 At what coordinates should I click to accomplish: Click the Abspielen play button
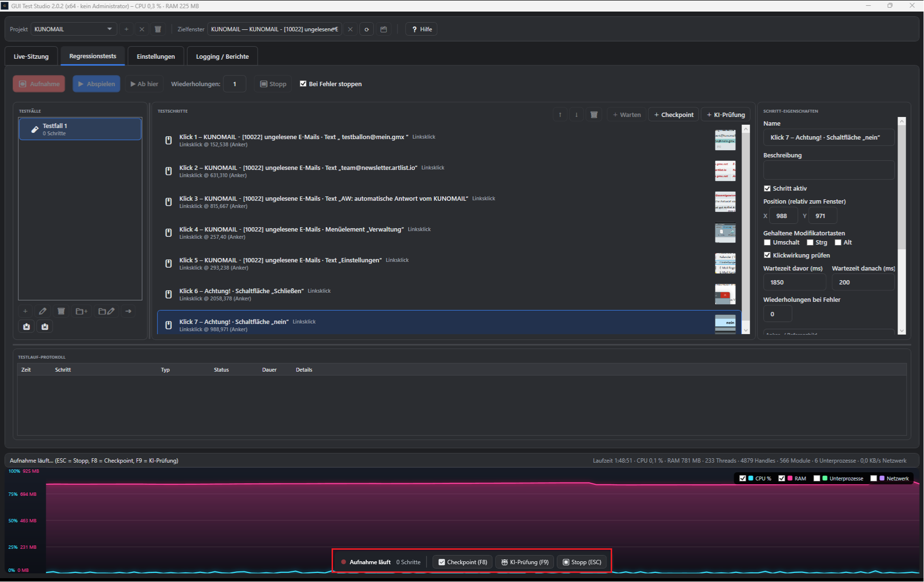97,84
